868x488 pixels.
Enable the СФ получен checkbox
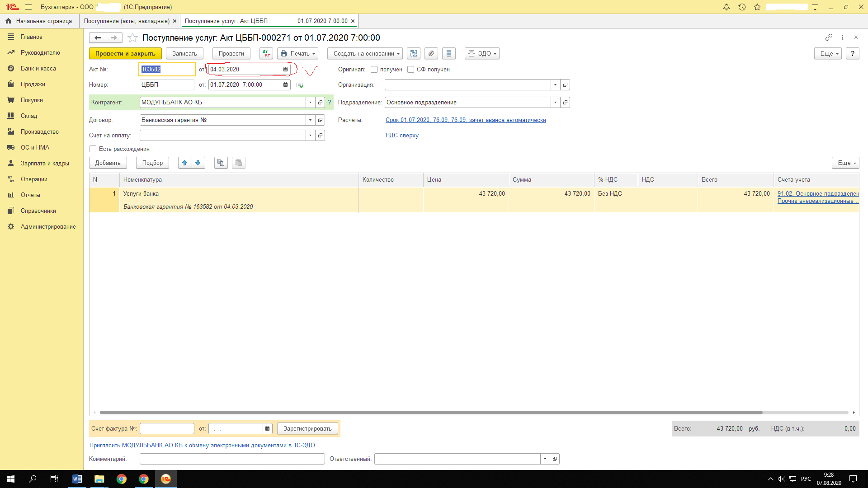point(410,69)
